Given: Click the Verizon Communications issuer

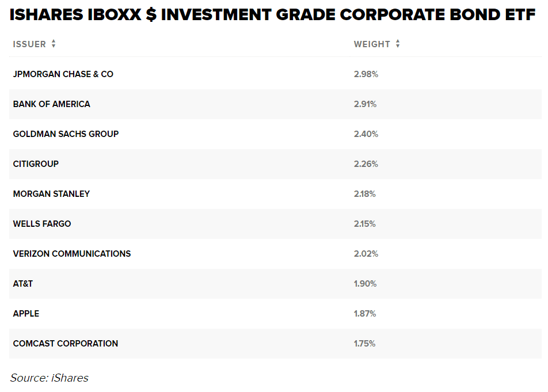Looking at the screenshot, I should coord(72,254).
